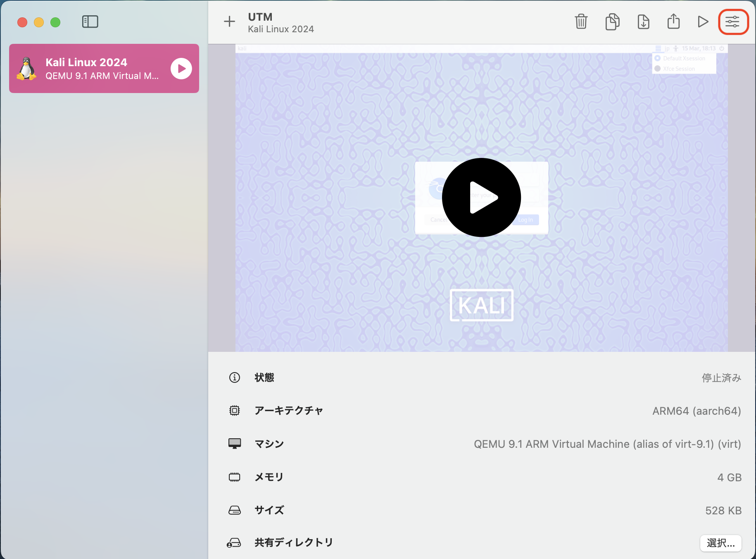Click the memory chip icon beside メモリ
This screenshot has width=756, height=559.
(234, 477)
